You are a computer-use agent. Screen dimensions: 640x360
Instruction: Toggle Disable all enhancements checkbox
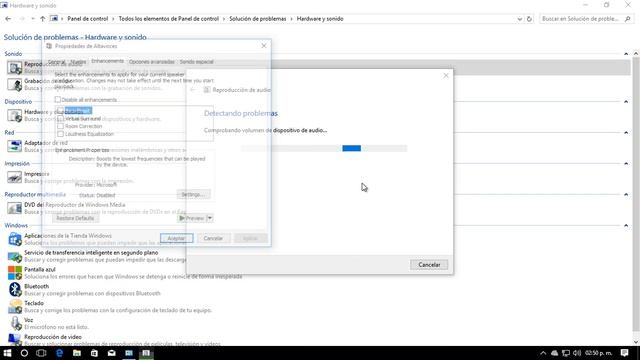pyautogui.click(x=58, y=99)
